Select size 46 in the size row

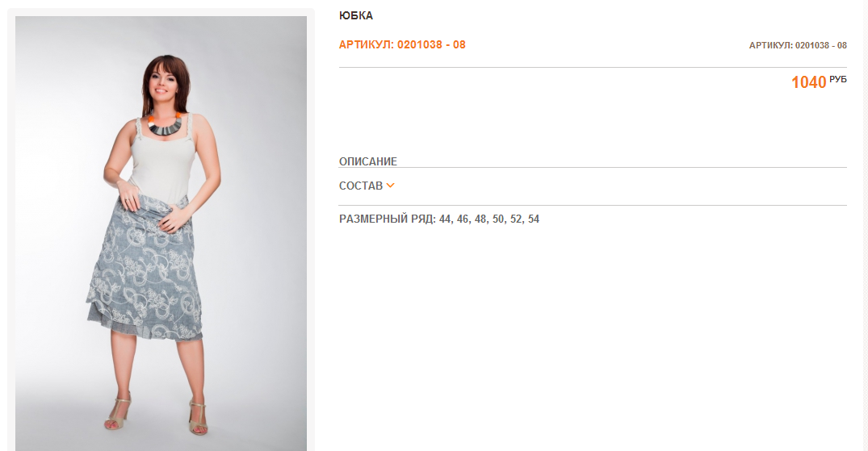[x=463, y=219]
